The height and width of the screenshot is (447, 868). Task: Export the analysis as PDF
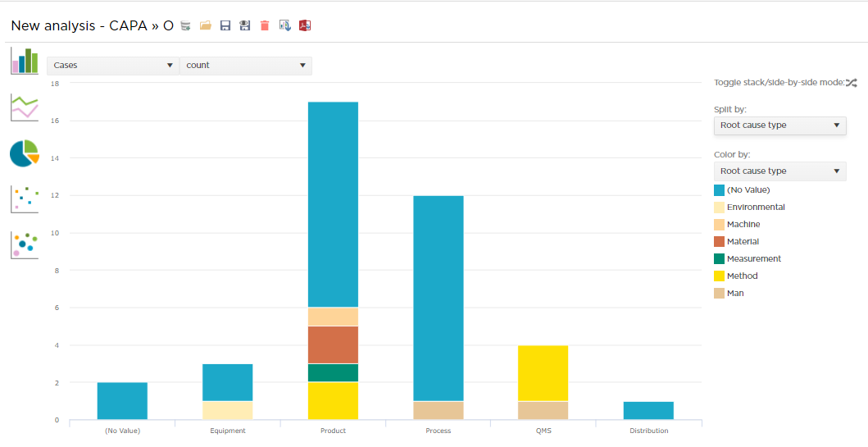coord(305,25)
